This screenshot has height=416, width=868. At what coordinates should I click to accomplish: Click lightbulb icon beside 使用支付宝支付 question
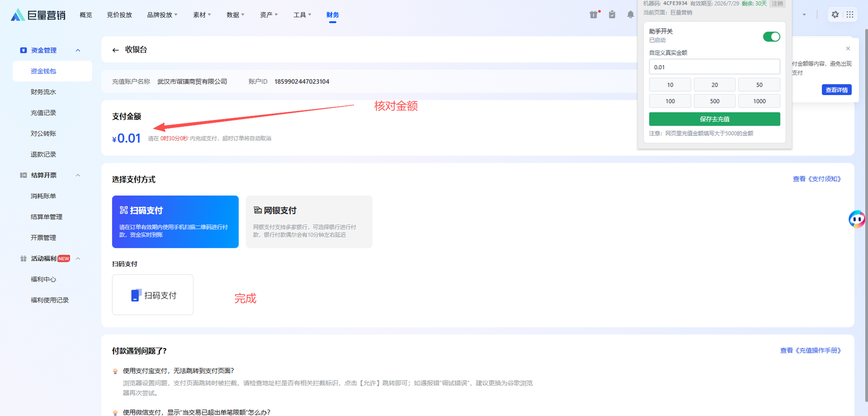tap(115, 371)
